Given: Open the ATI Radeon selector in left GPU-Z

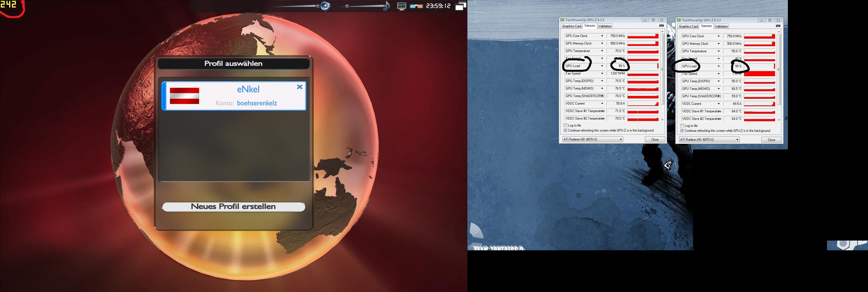Looking at the screenshot, I should [592, 139].
